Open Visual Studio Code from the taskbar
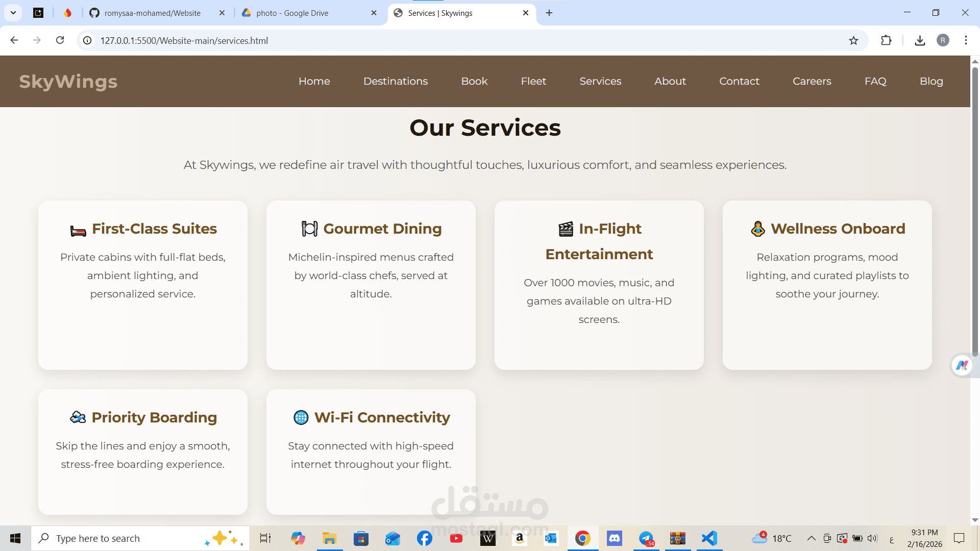 (709, 538)
